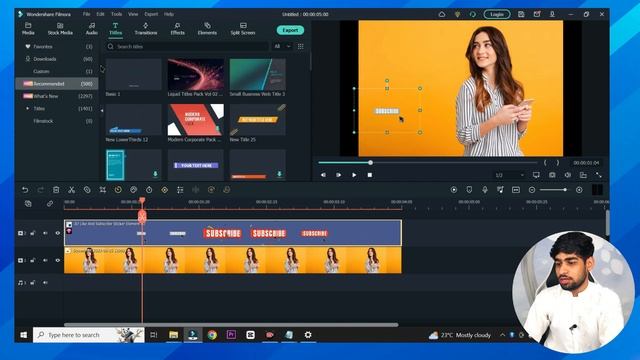This screenshot has height=360, width=640.
Task: Delete selected clip with trash icon
Action: [x=56, y=190]
